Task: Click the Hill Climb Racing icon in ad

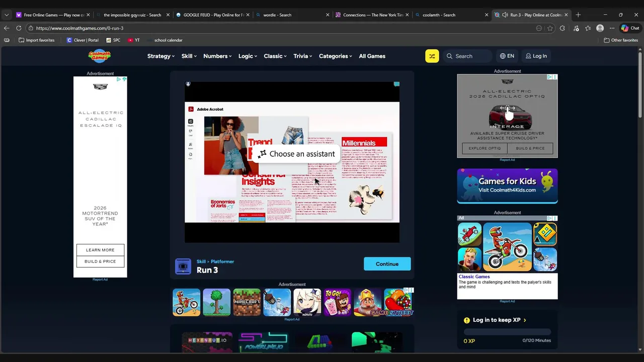Action: click(469, 234)
